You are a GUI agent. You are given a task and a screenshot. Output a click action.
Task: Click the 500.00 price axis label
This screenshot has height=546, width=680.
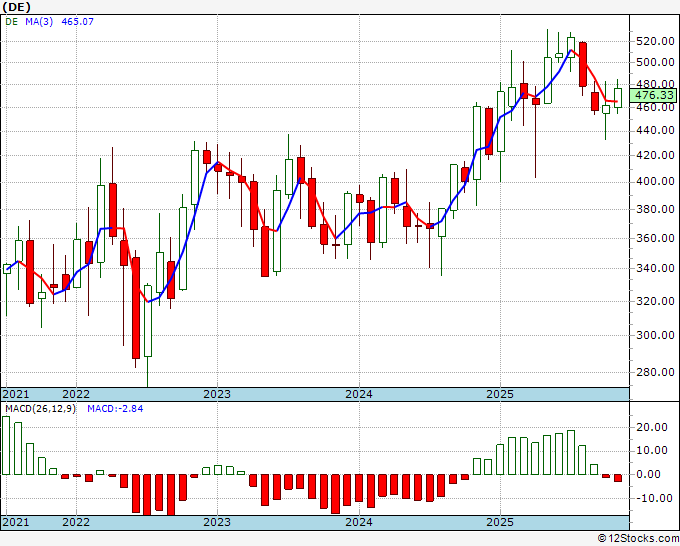(655, 62)
